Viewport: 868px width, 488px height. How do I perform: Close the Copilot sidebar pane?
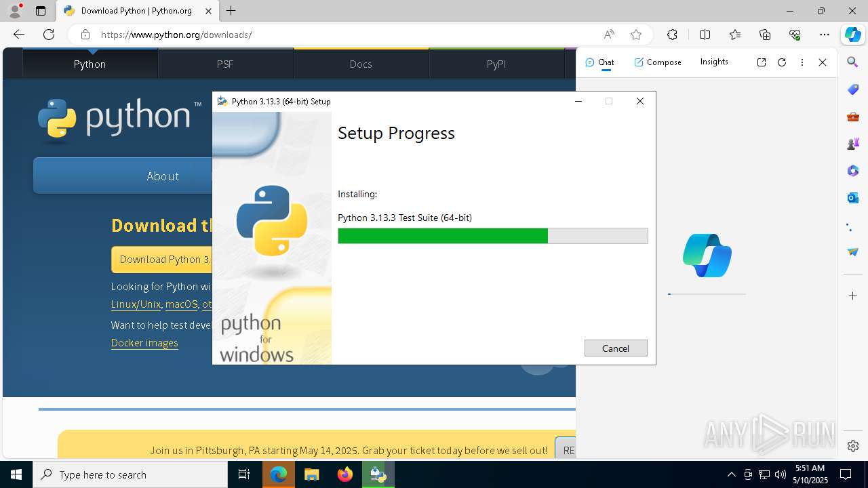pos(823,62)
